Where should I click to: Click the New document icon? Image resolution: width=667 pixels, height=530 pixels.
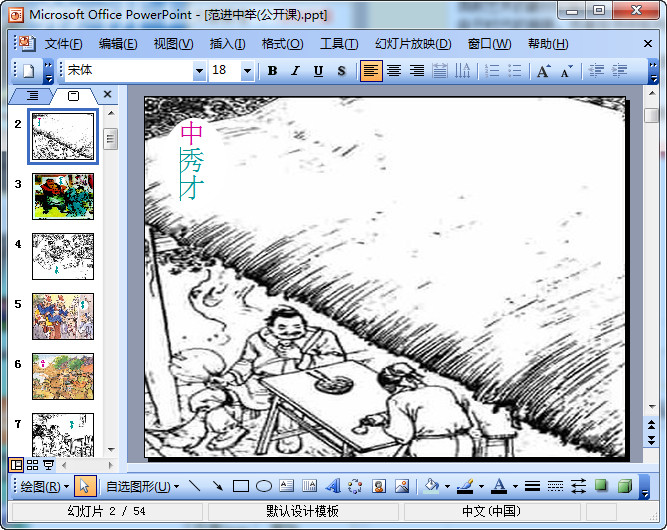coord(29,71)
